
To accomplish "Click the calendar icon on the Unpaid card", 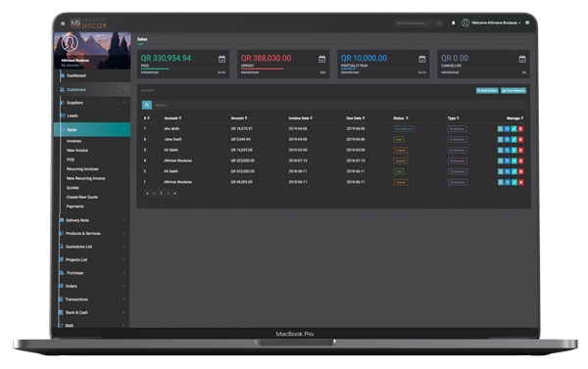I will coord(322,59).
